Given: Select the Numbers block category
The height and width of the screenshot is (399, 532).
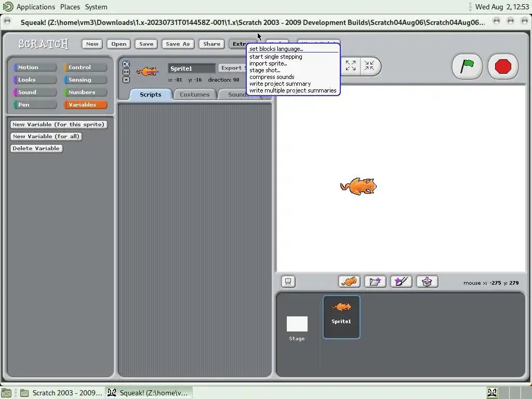Looking at the screenshot, I should click(86, 92).
